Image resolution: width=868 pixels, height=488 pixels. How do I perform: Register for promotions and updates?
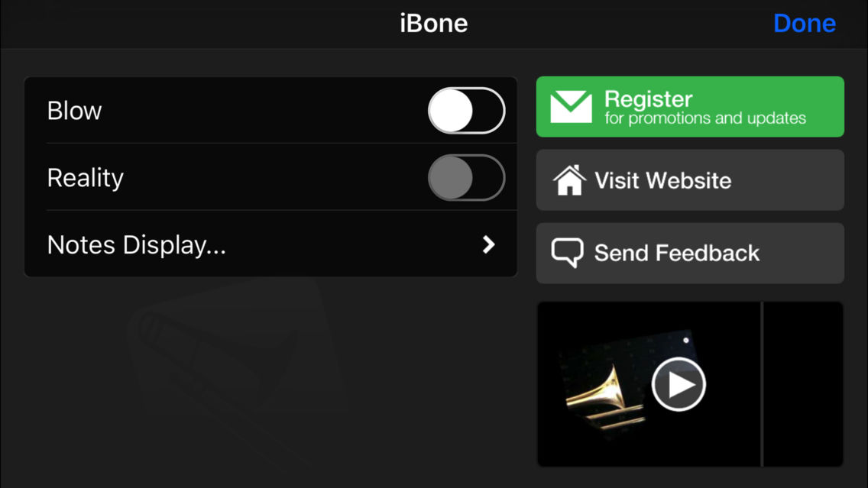coord(689,107)
